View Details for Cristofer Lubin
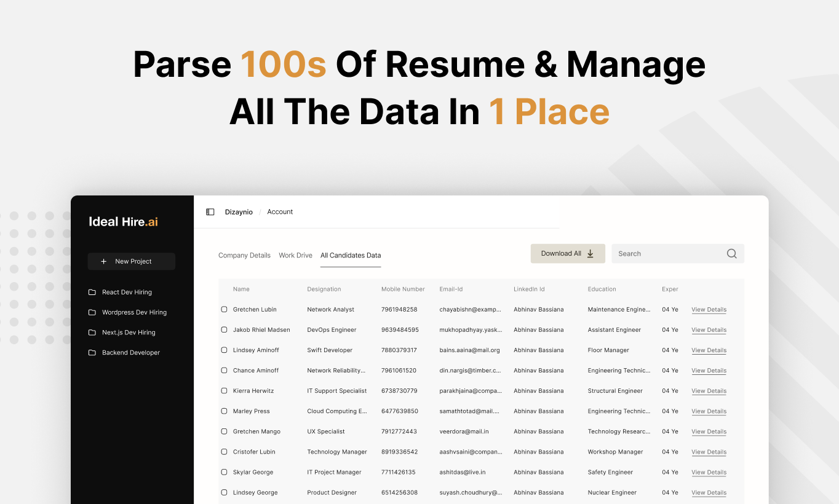 709,452
